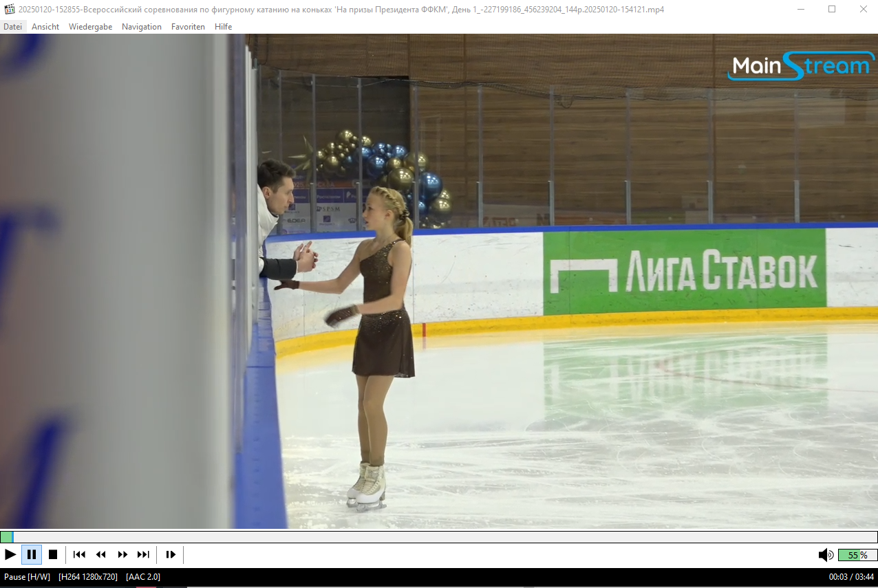This screenshot has height=588, width=878.
Task: Open the Favoriten menu
Action: click(188, 27)
